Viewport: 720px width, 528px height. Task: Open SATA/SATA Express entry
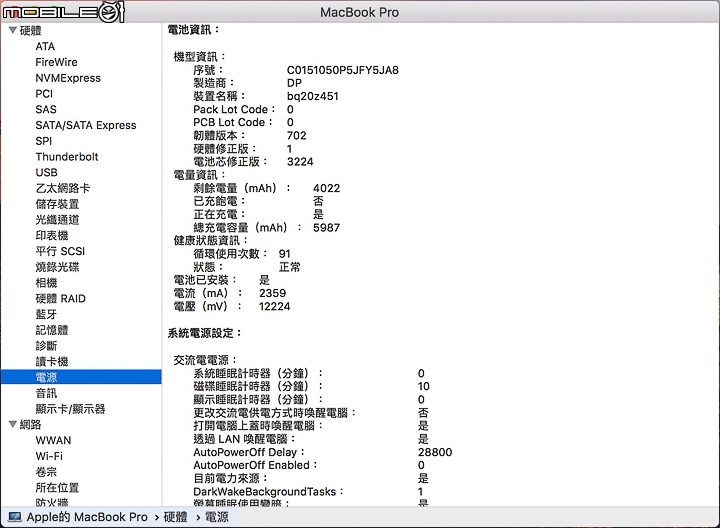86,125
